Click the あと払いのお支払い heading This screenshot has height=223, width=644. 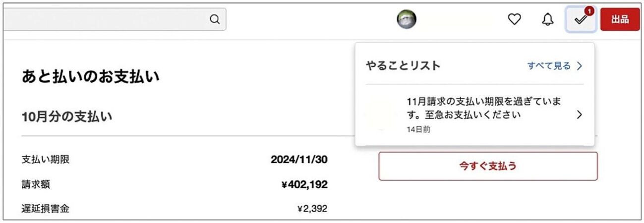pyautogui.click(x=90, y=77)
